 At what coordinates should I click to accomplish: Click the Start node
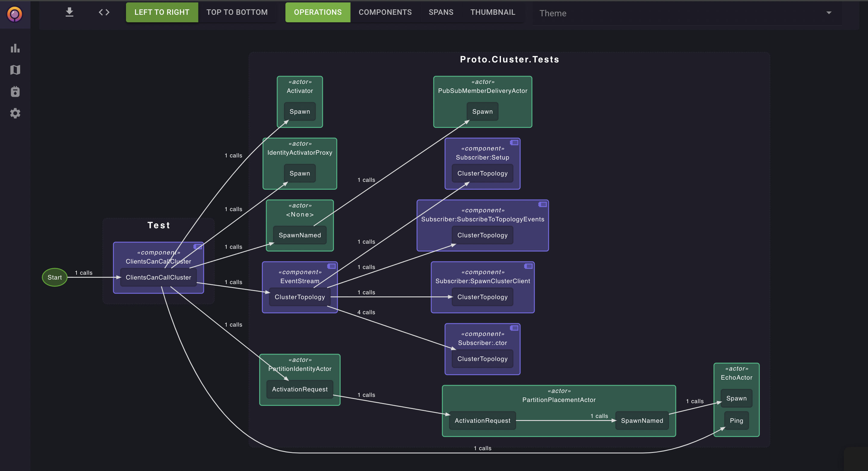click(x=55, y=277)
